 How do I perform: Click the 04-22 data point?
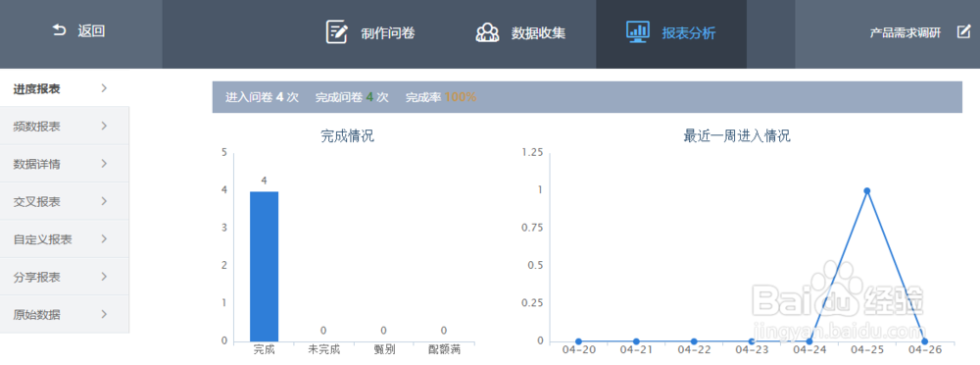[x=694, y=341]
